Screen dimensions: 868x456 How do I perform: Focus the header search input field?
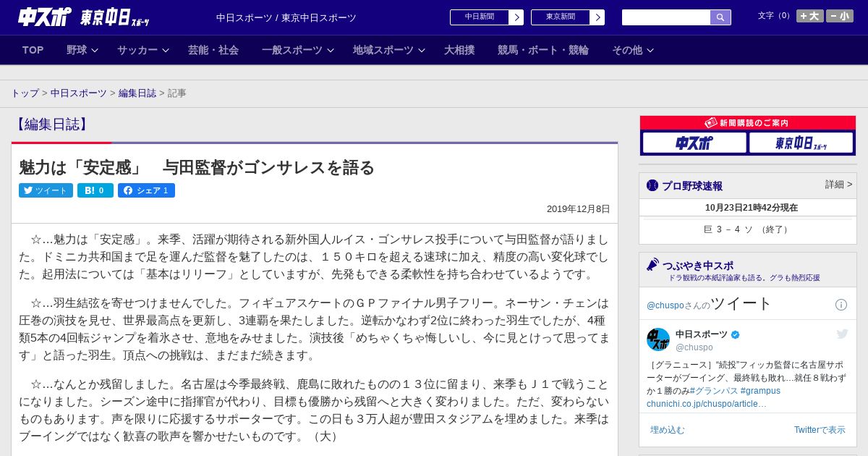(666, 17)
